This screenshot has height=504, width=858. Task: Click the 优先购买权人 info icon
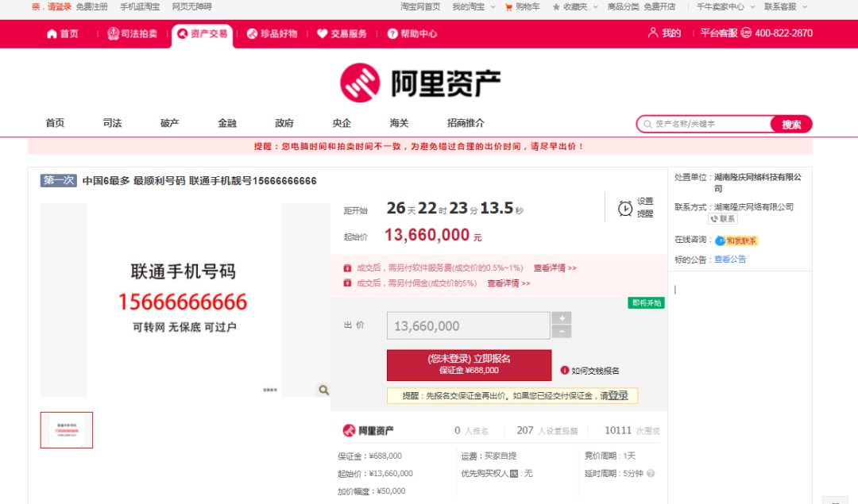point(514,474)
